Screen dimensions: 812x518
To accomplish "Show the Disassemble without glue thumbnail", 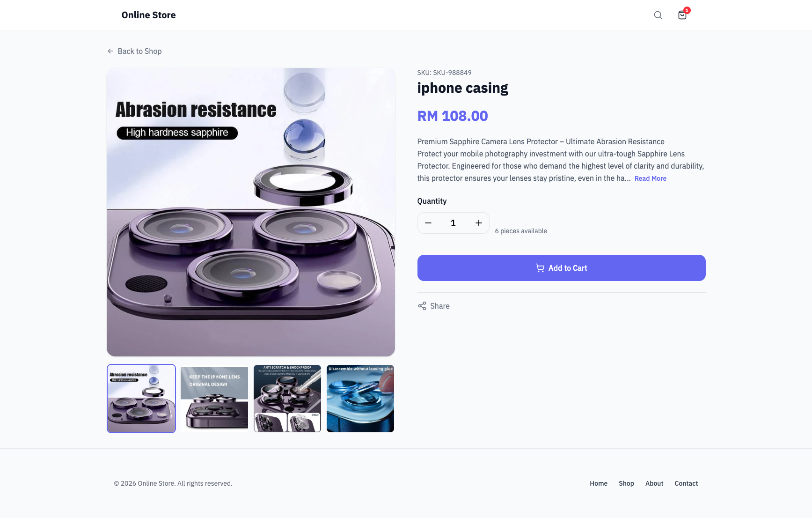I will pyautogui.click(x=360, y=399).
